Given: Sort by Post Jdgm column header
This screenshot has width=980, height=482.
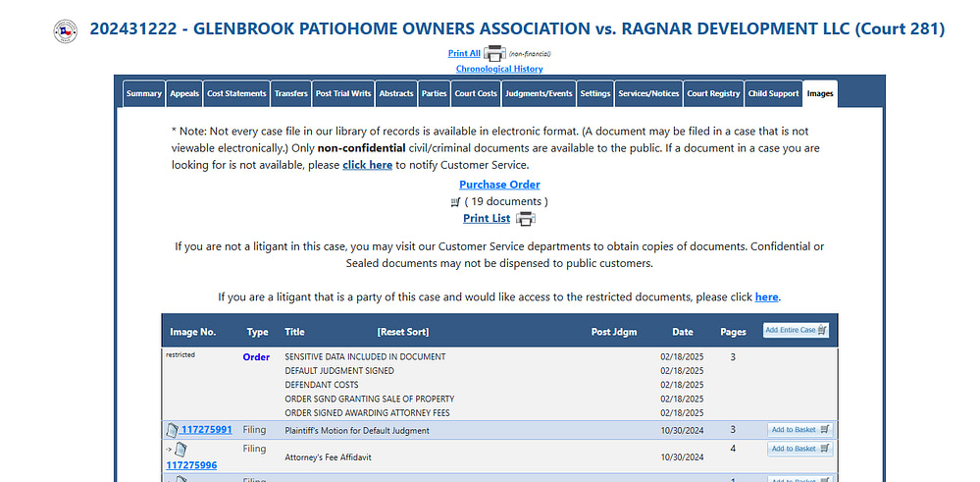Looking at the screenshot, I should [x=614, y=332].
